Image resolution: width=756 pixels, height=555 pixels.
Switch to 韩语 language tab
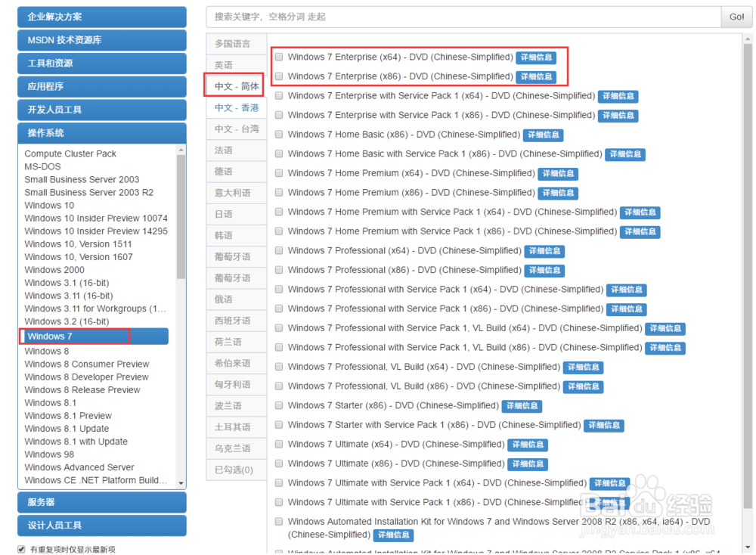coord(236,235)
